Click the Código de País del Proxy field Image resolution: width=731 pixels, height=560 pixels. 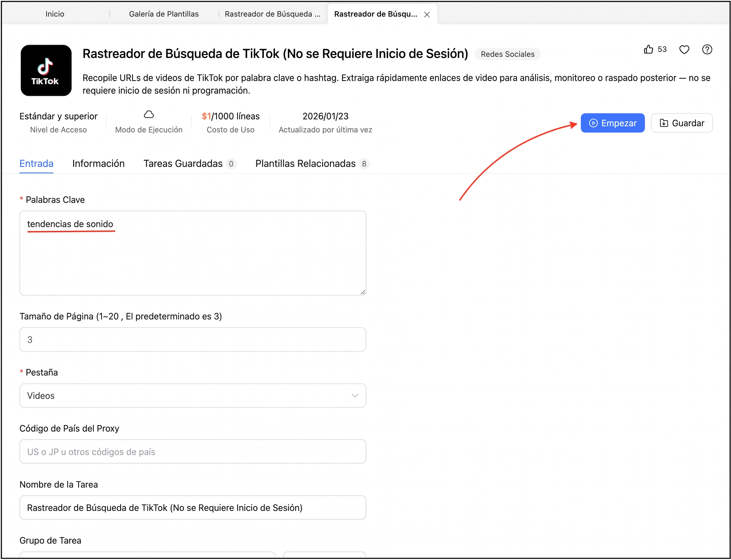pos(193,451)
